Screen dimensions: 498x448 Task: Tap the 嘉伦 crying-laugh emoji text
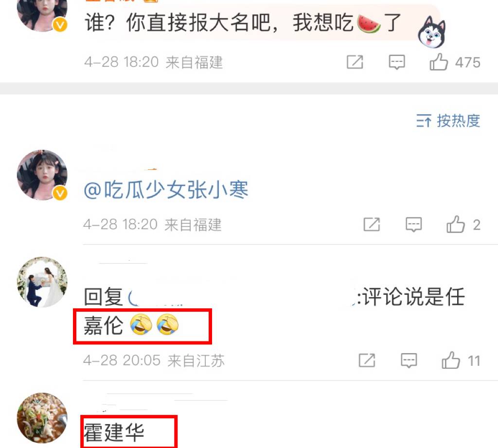click(x=131, y=325)
